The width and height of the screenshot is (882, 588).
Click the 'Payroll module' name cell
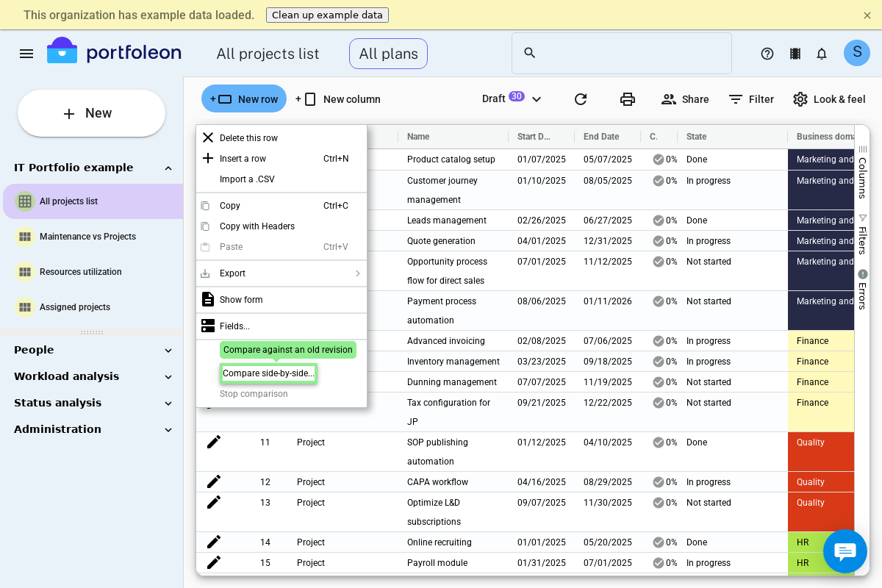[453, 563]
